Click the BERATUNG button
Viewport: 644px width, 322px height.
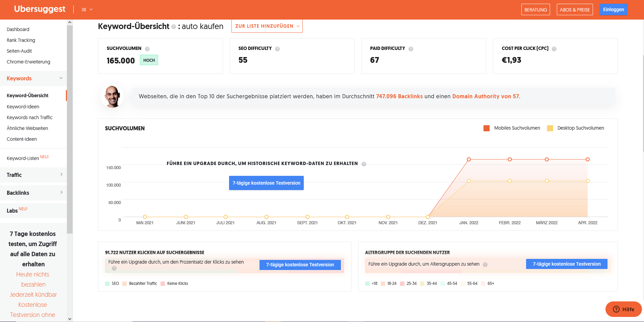pos(536,10)
